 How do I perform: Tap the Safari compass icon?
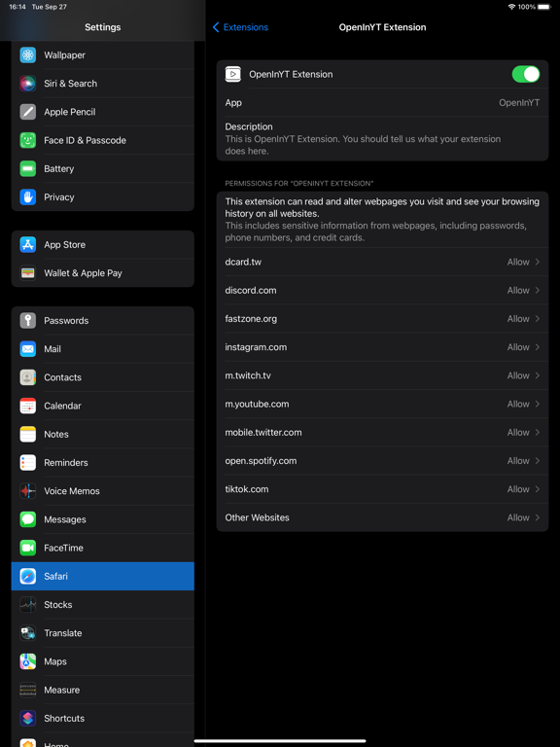click(27, 576)
